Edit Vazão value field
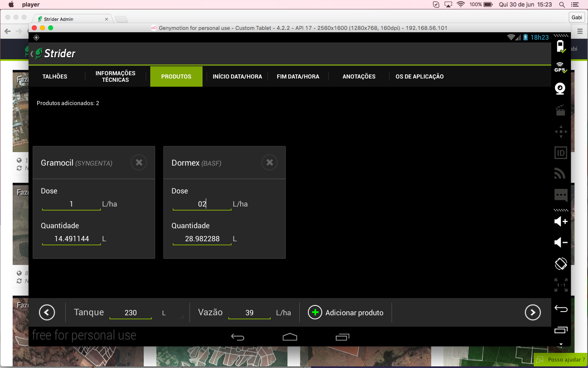This screenshot has width=588, height=368. (249, 313)
